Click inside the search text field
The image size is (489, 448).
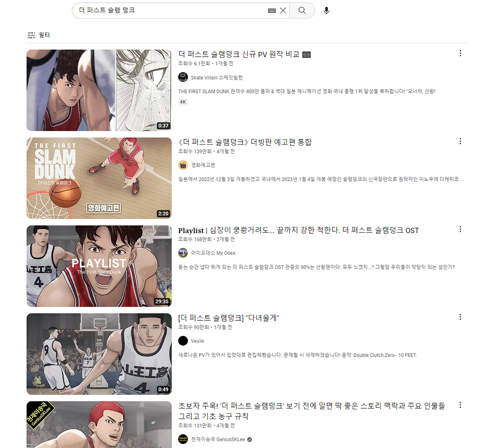pos(171,10)
